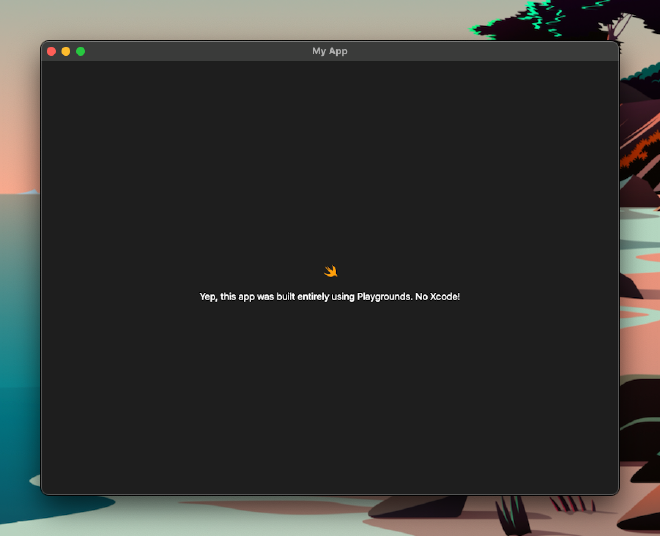Click the 'My App' window title
This screenshot has height=536, width=660.
click(330, 51)
